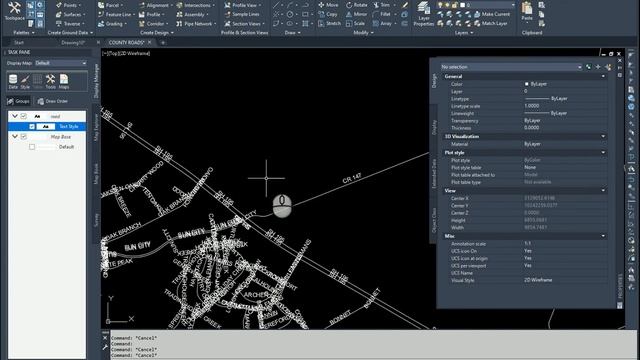The image size is (640, 360).
Task: Collapse the 3D Visualization section
Action: click(x=603, y=136)
